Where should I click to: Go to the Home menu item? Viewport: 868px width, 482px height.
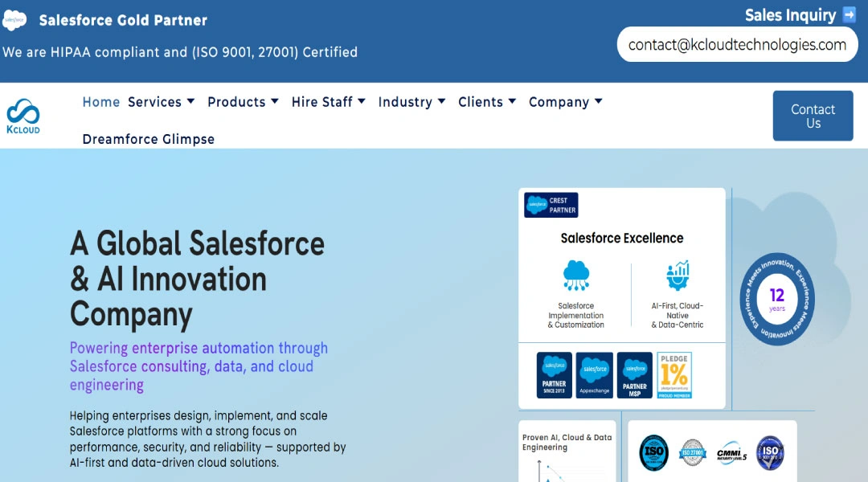click(101, 102)
